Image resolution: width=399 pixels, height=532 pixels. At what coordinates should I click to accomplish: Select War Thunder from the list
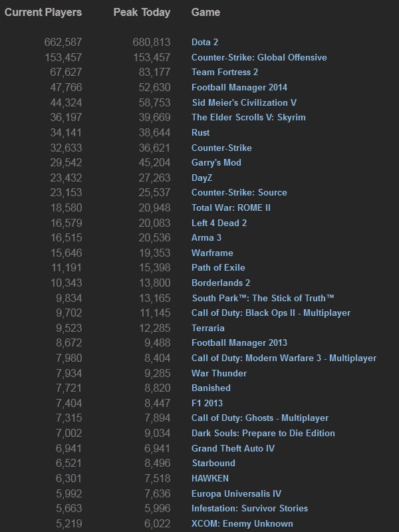(x=219, y=373)
